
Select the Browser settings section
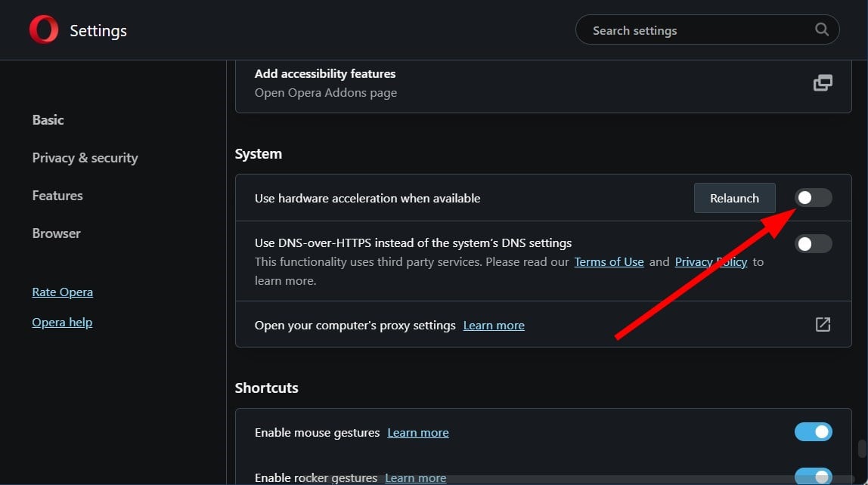[x=57, y=233]
